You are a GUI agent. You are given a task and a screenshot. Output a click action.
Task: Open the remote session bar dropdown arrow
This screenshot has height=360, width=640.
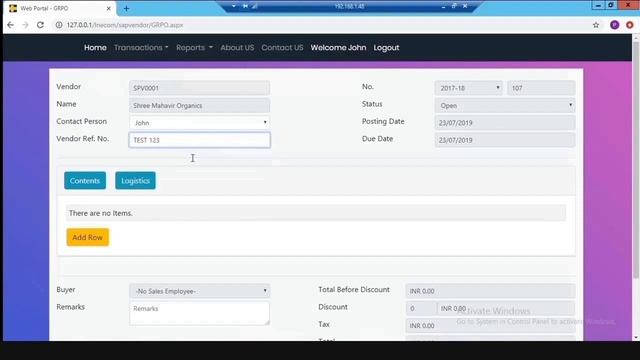coord(233,6)
